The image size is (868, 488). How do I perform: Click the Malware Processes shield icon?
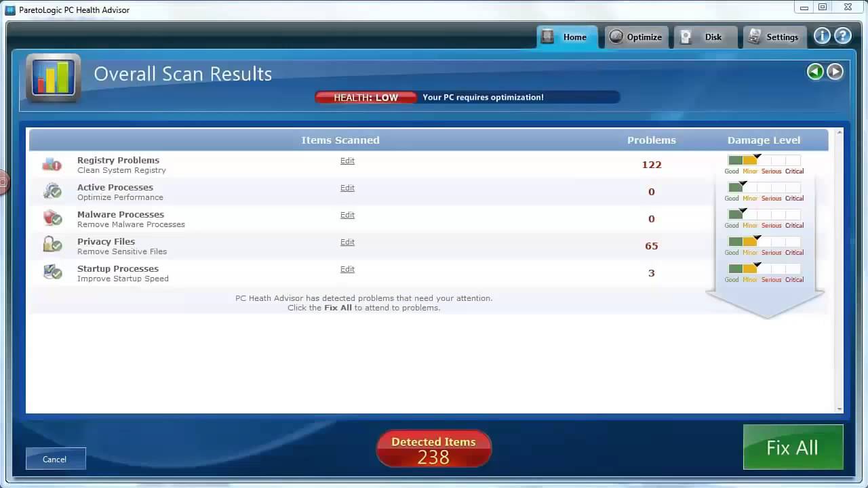(52, 218)
